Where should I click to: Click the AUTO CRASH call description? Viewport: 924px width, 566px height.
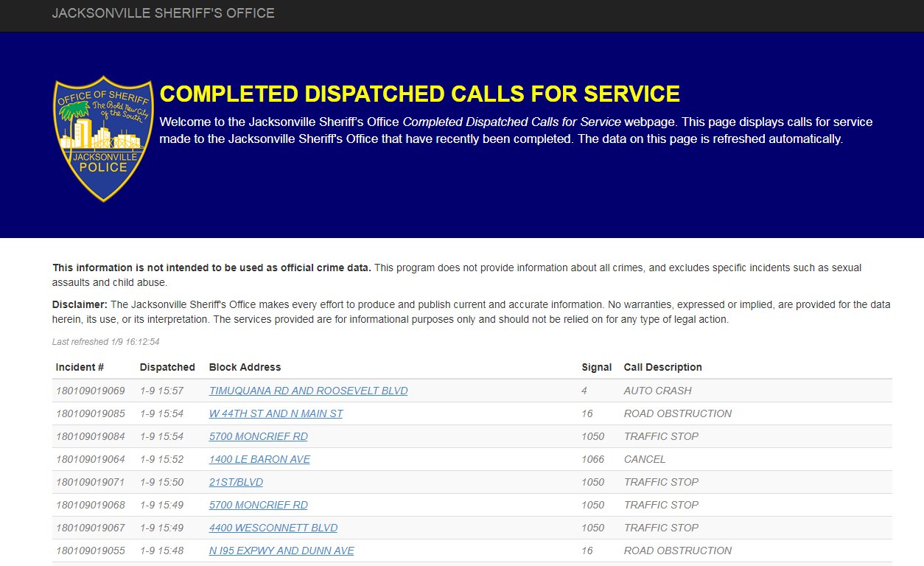point(657,391)
